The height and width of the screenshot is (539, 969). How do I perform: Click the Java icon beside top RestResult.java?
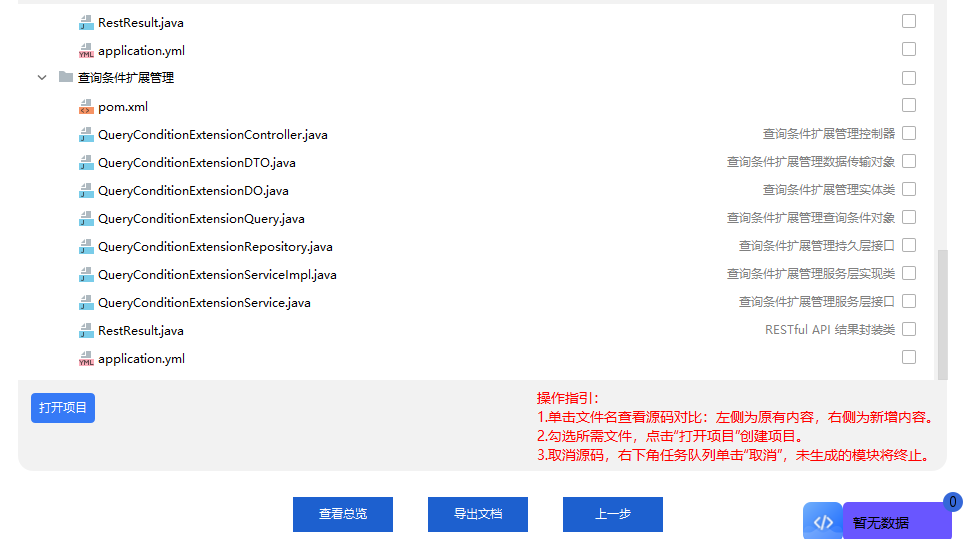tap(86, 23)
